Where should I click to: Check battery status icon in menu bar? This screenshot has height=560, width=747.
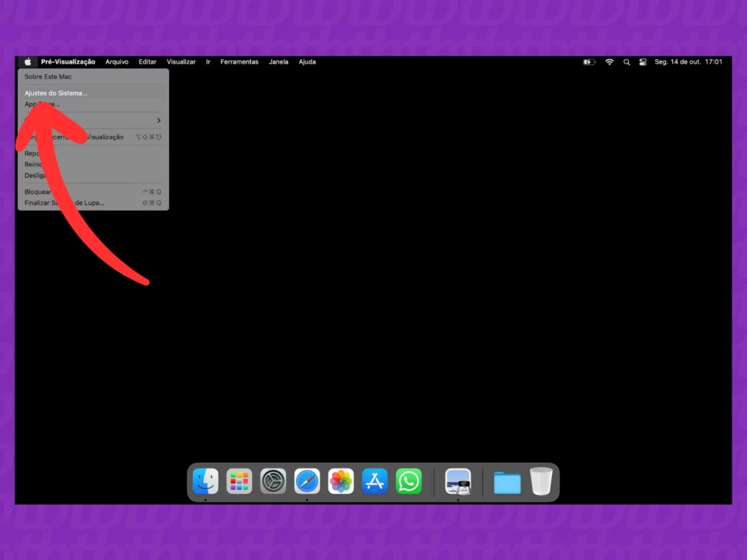coord(589,62)
